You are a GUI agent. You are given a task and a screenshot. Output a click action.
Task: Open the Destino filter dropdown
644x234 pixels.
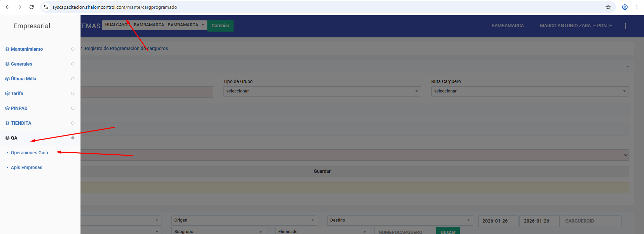[x=400, y=220]
